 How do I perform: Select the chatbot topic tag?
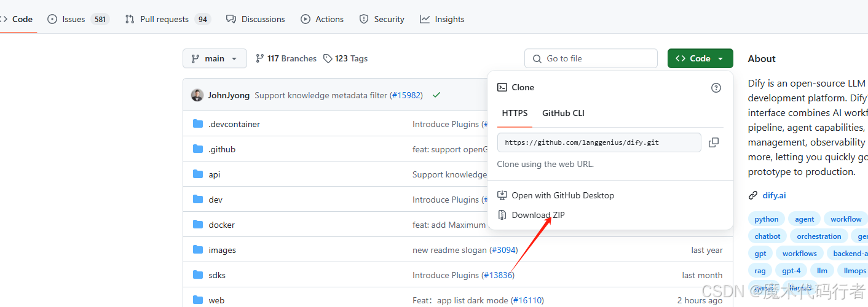[x=767, y=236]
